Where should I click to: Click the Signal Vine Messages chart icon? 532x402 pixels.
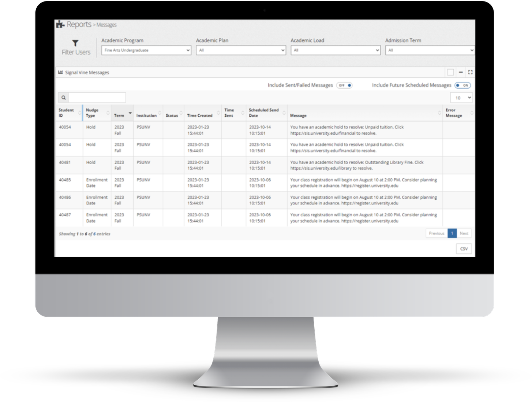coord(60,72)
